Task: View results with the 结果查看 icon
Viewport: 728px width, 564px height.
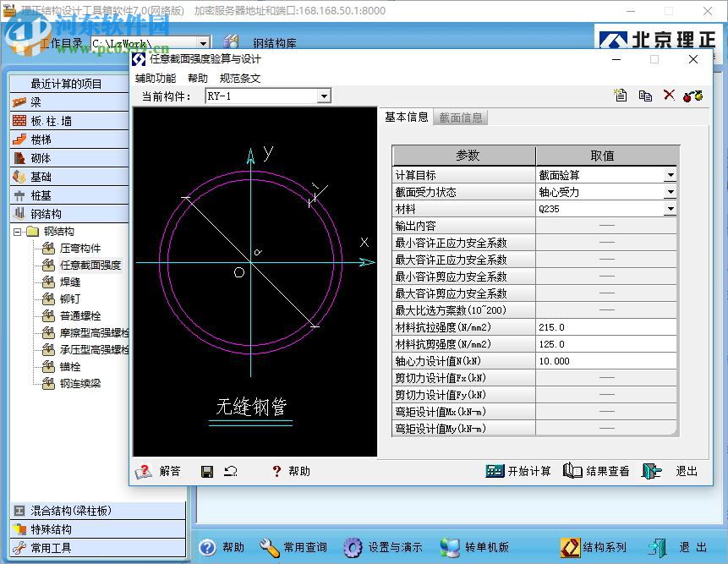Action: tap(592, 471)
